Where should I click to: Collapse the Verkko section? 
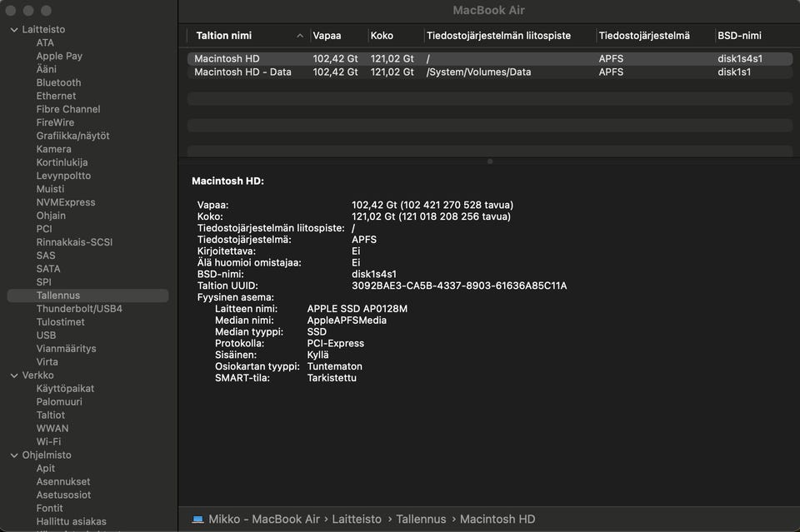(x=14, y=375)
